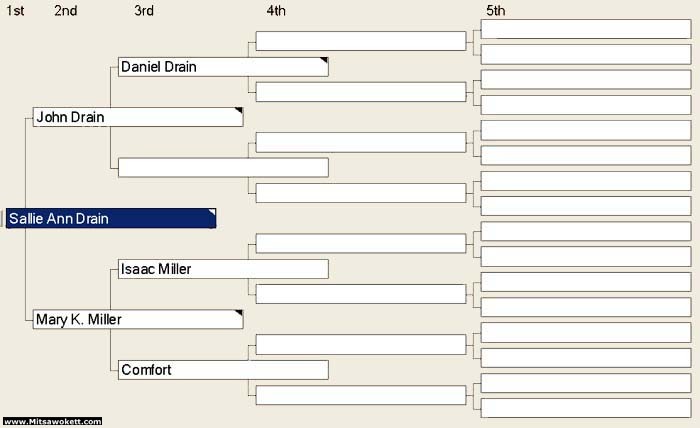
Task: Click the 3rd generation column header
Action: (144, 10)
